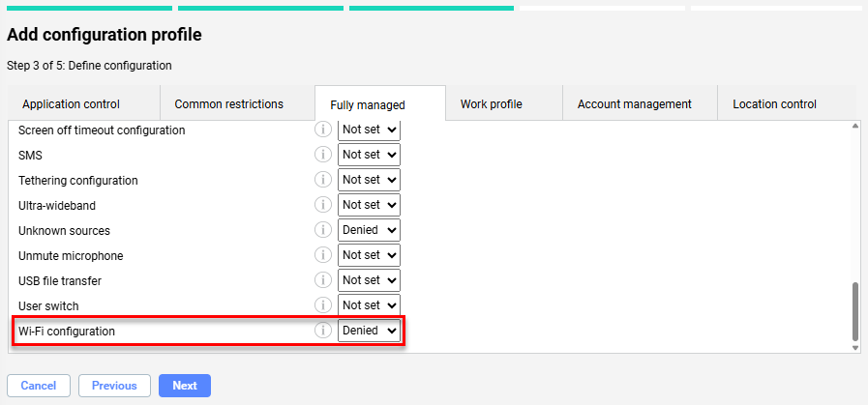Open the Work profile tab
This screenshot has height=405, width=868.
[491, 104]
